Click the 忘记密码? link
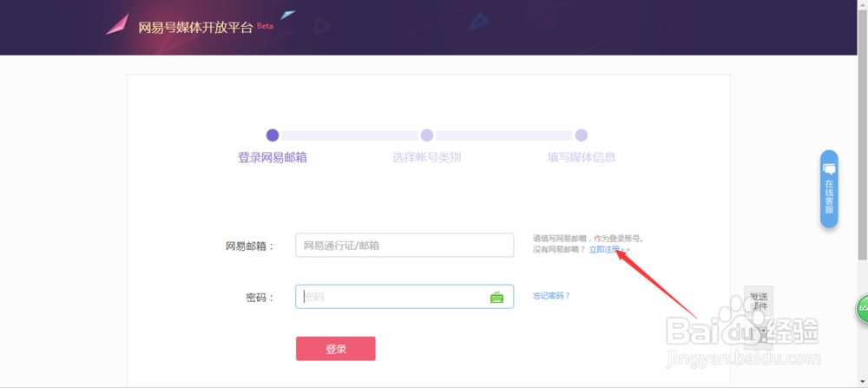The width and height of the screenshot is (868, 388). click(551, 296)
